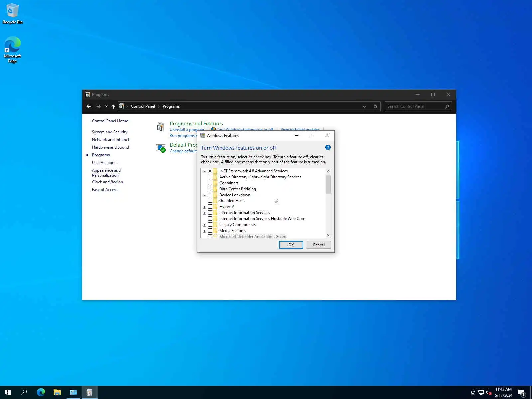Click the muted volume tray icon

click(x=489, y=392)
